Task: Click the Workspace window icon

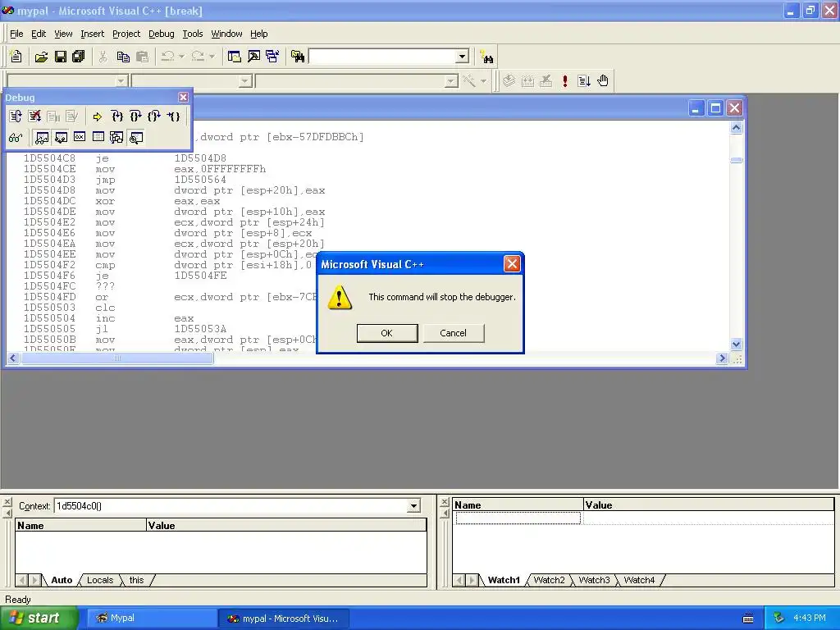Action: (234, 57)
